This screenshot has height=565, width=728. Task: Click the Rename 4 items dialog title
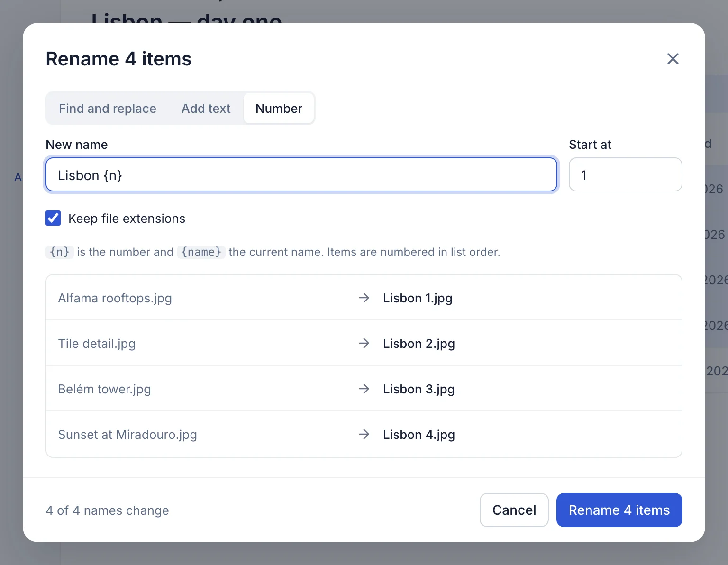click(118, 59)
